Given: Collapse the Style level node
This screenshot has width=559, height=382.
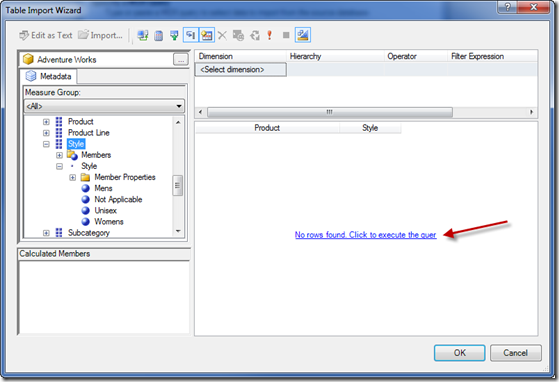Looking at the screenshot, I should (60, 166).
